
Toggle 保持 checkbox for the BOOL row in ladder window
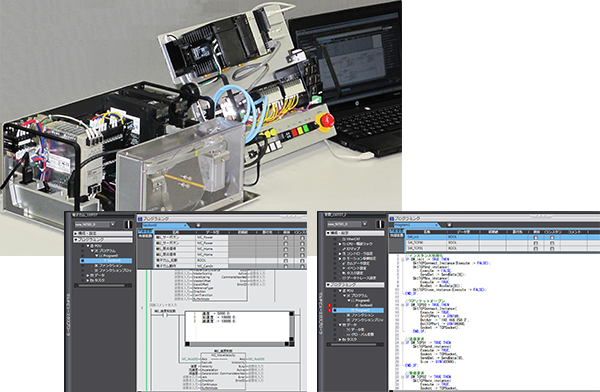click(x=285, y=261)
